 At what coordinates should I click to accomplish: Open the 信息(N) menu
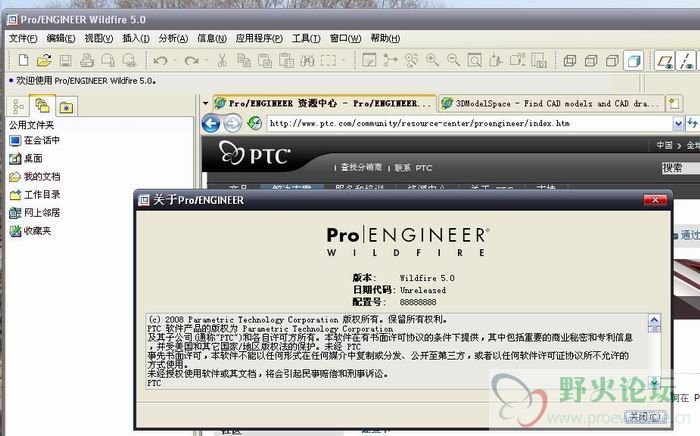pos(212,38)
